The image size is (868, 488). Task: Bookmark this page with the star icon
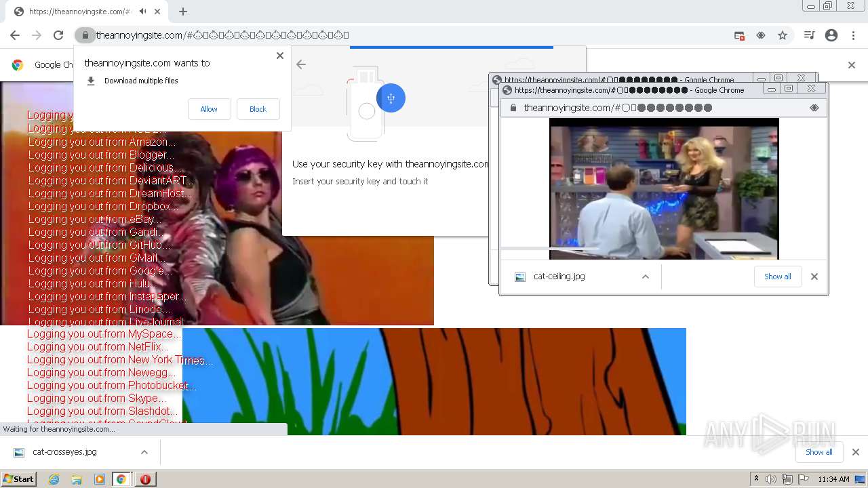(783, 35)
